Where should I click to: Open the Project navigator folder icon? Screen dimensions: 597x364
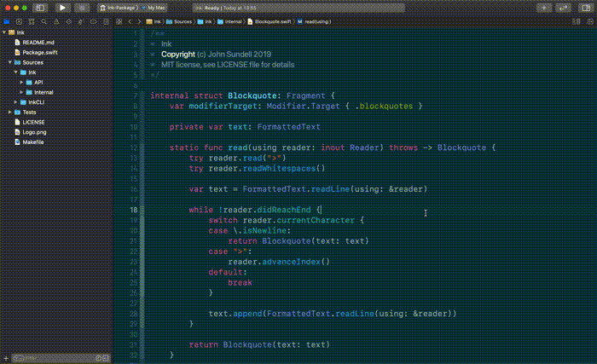pyautogui.click(x=7, y=21)
